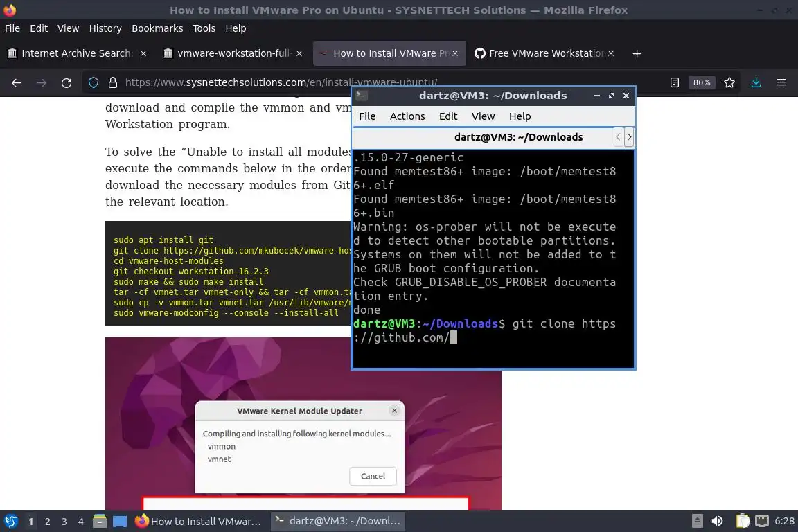Open Firefox hamburger application menu
The width and height of the screenshot is (798, 532).
(x=781, y=82)
